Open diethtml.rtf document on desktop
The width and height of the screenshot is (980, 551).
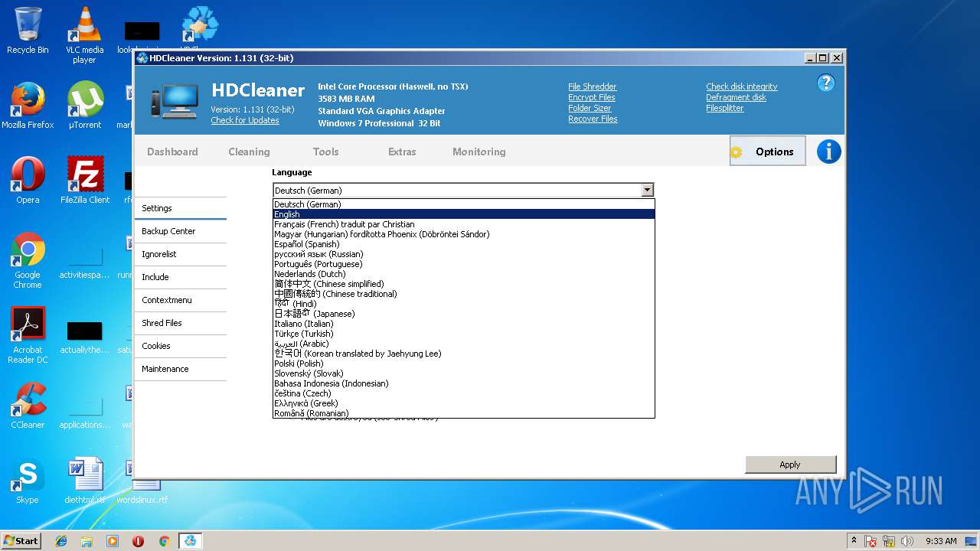pos(85,481)
